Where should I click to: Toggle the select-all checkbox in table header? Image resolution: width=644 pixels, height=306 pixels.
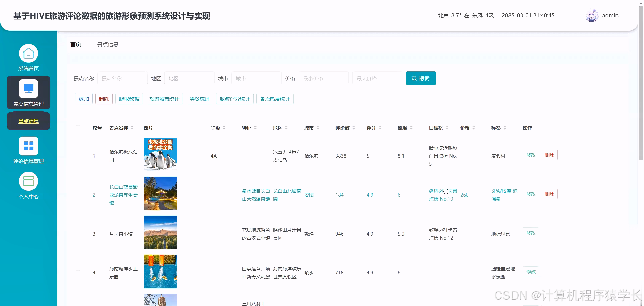pyautogui.click(x=78, y=127)
